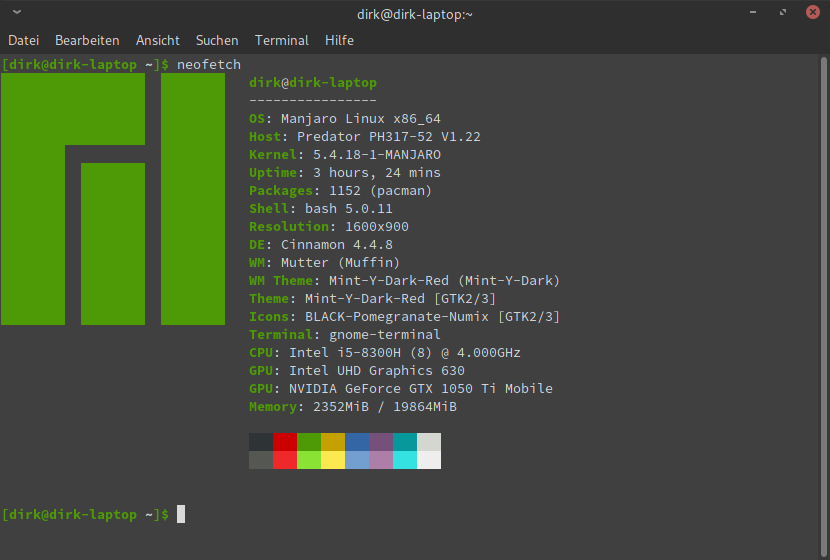
Task: Select the dark green color block
Action: (309, 442)
